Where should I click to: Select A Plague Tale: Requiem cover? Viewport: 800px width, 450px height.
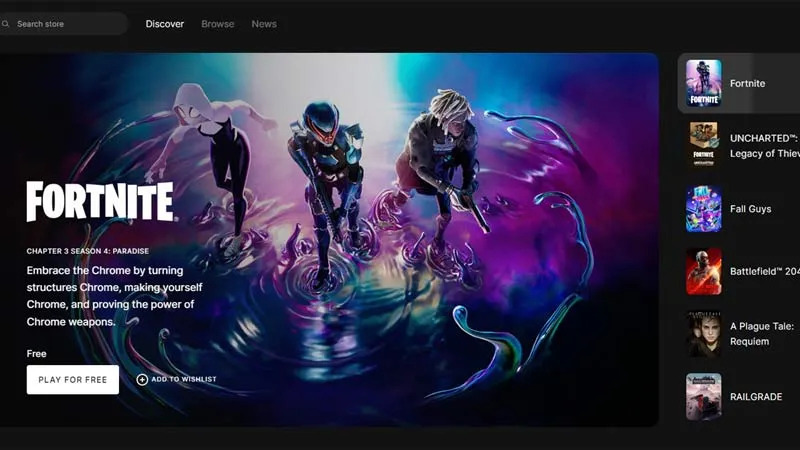click(x=704, y=334)
